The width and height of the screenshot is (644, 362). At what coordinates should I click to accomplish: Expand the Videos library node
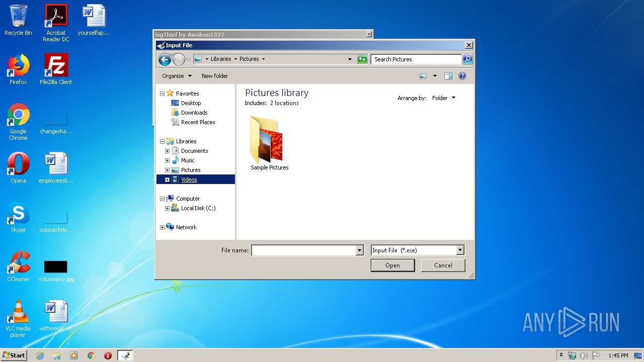(167, 179)
